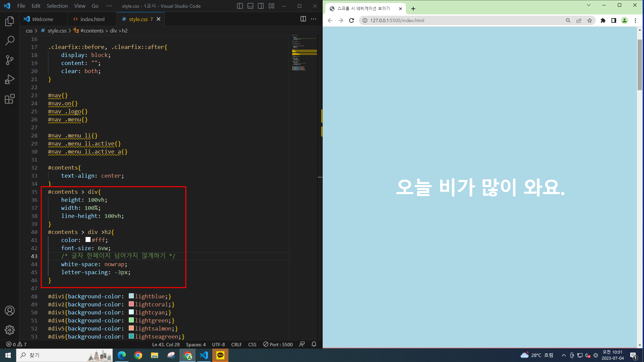Screen dimensions: 644x362
Task: Expand the hidden menus ellipsis in menu bar
Action: click(109, 6)
